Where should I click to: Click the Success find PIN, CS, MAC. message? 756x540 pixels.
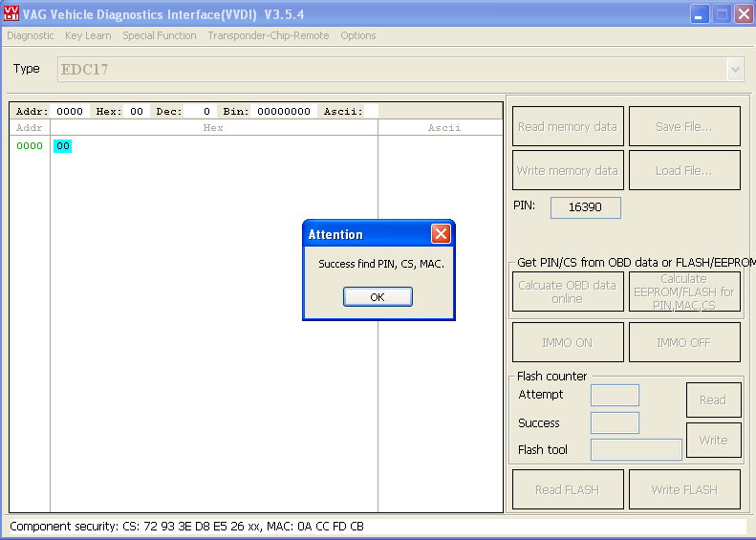(381, 264)
